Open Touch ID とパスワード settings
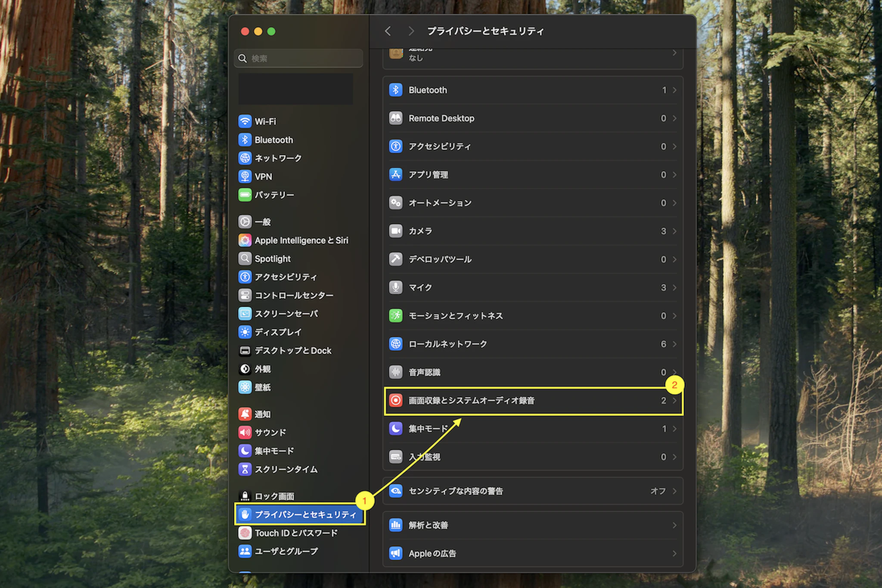Viewport: 882px width, 588px height. click(296, 533)
